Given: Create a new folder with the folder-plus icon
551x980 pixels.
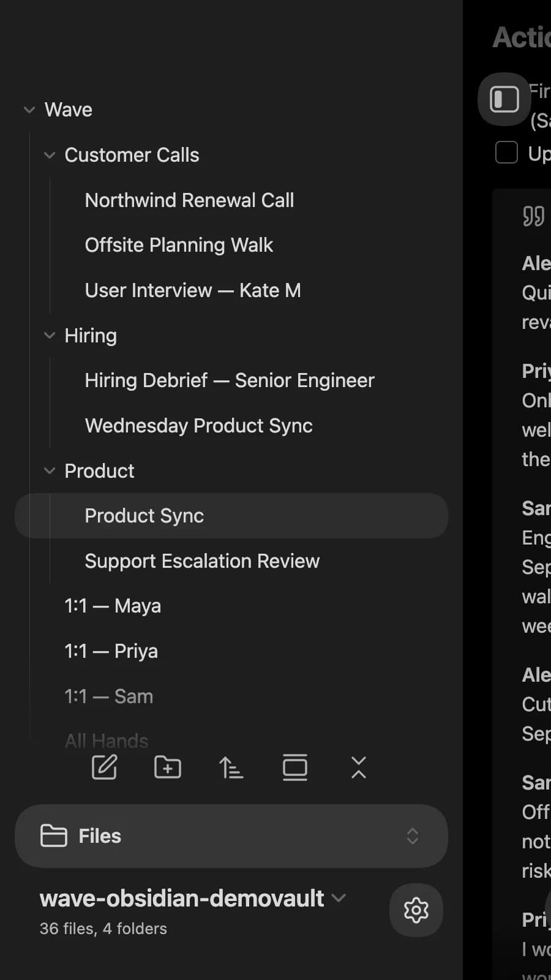Looking at the screenshot, I should [x=168, y=767].
